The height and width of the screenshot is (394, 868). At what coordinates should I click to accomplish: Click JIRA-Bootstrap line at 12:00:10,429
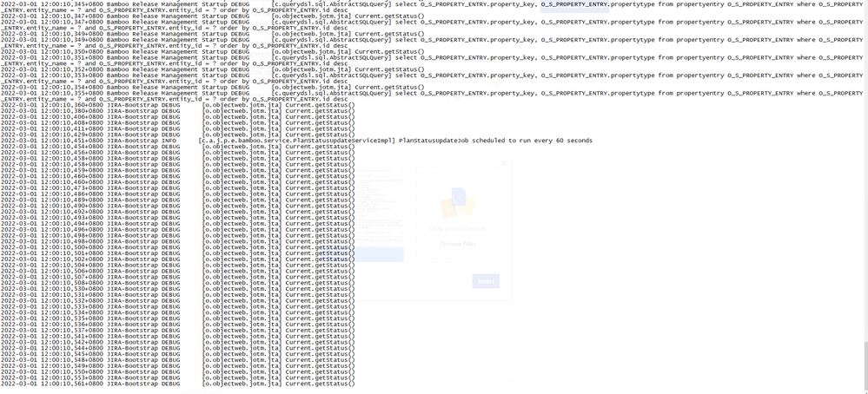click(177, 135)
